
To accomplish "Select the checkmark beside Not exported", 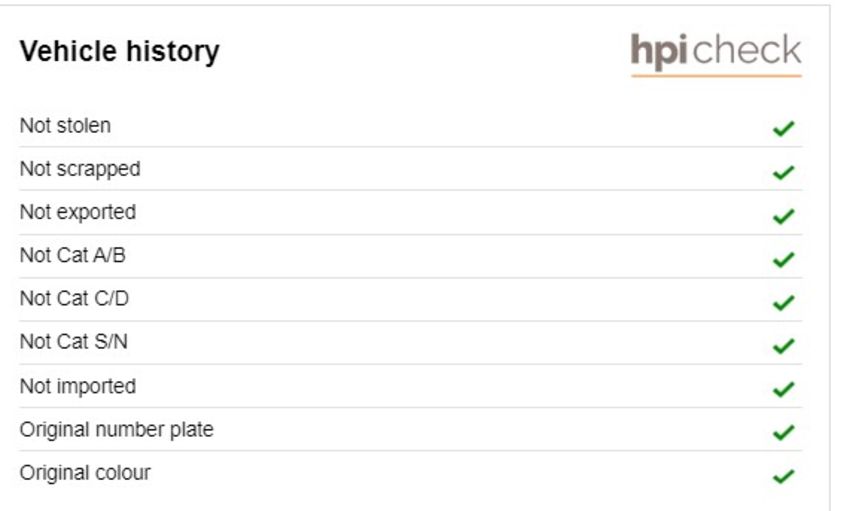I will point(783,216).
